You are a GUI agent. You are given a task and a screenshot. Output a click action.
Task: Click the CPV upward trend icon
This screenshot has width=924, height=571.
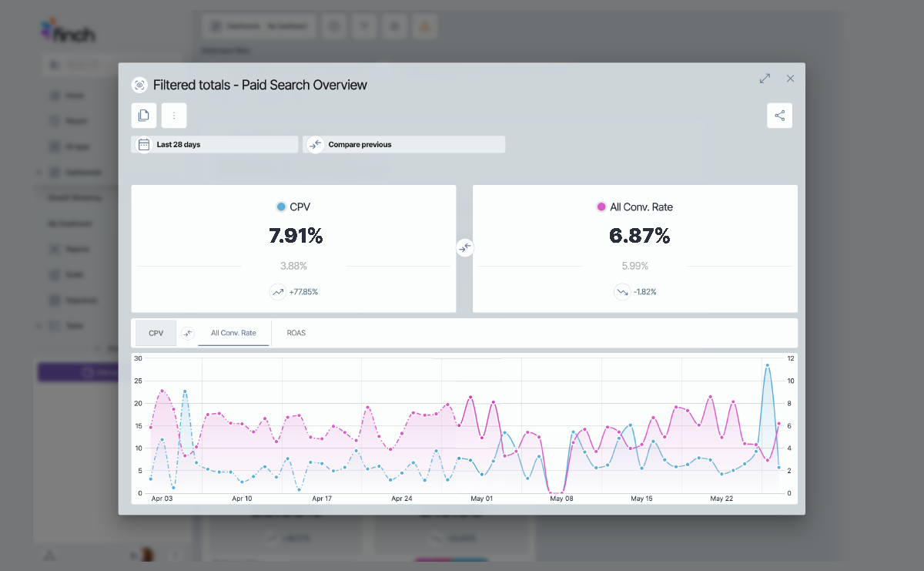coord(277,292)
